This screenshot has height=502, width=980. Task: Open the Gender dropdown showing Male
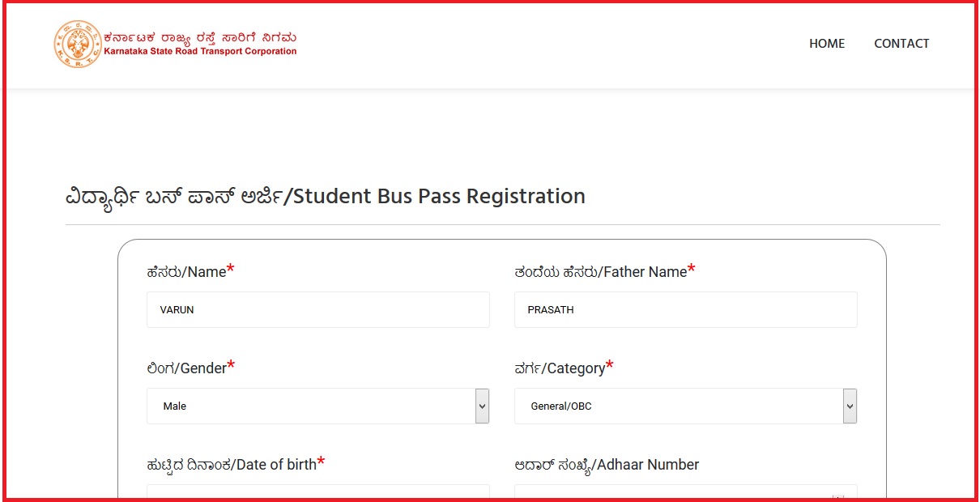point(311,406)
